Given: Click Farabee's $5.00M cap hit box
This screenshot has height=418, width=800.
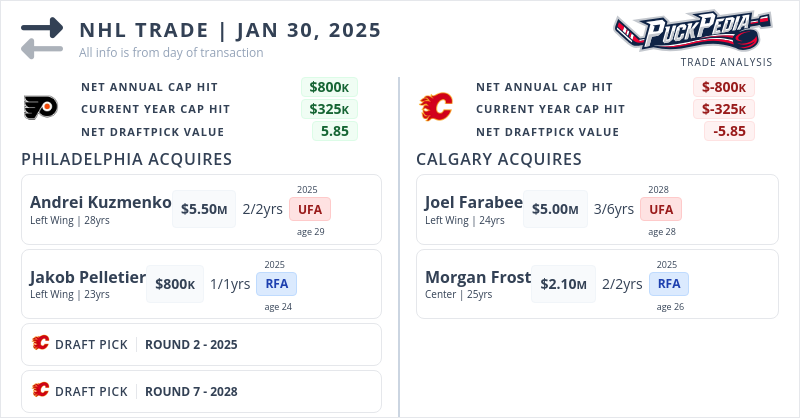Looking at the screenshot, I should pyautogui.click(x=554, y=209).
